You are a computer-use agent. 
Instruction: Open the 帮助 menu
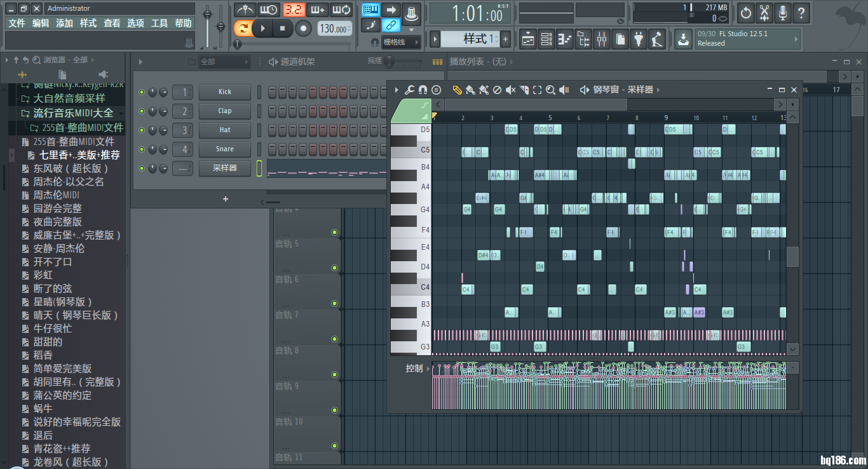[x=183, y=23]
